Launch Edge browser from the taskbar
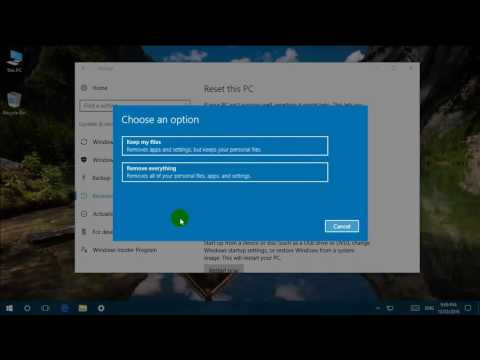The height and width of the screenshot is (360, 480). (x=65, y=308)
